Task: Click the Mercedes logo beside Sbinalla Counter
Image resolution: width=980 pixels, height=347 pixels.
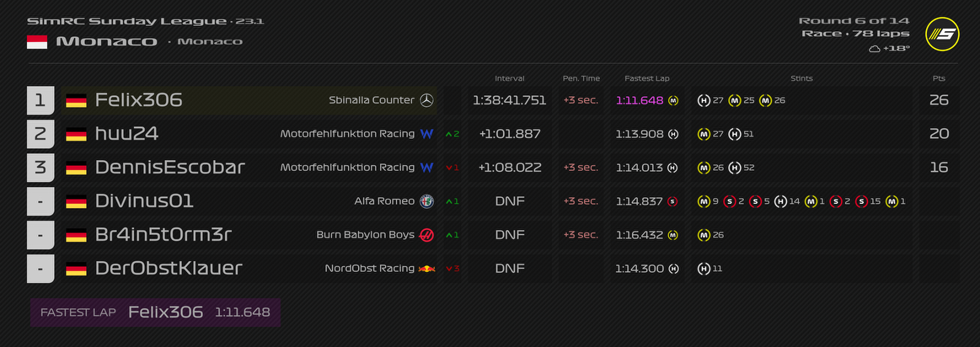Action: (x=426, y=100)
